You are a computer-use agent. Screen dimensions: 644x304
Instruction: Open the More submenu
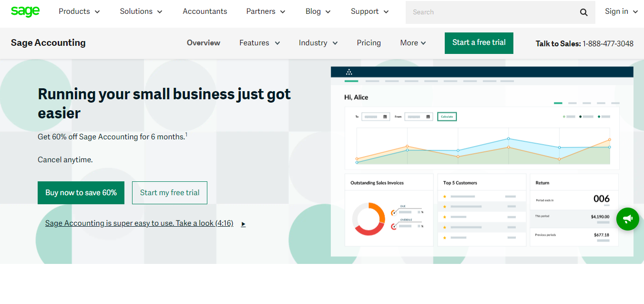[413, 43]
